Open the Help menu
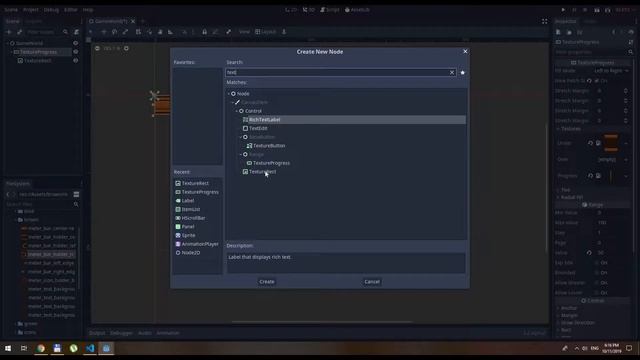Image resolution: width=640 pixels, height=360 pixels. coord(88,10)
